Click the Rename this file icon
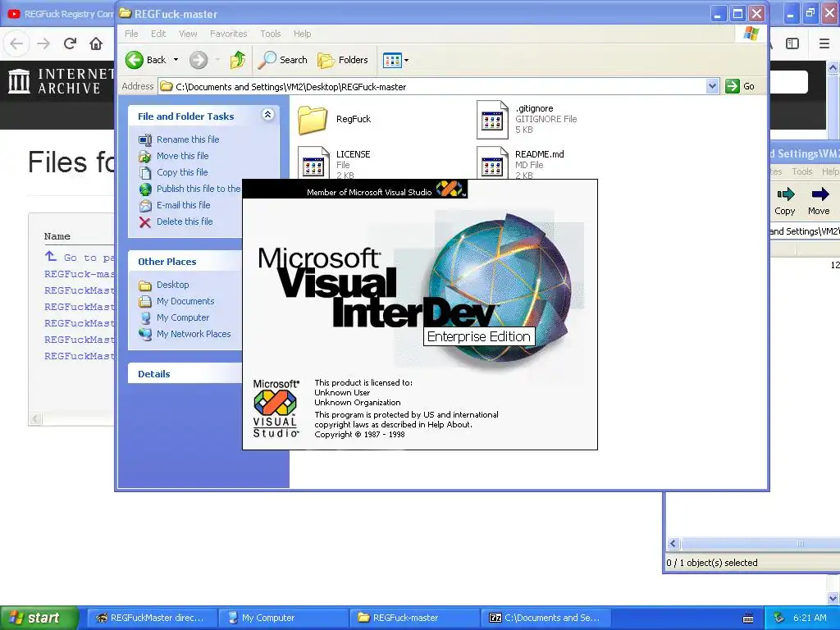 145,139
